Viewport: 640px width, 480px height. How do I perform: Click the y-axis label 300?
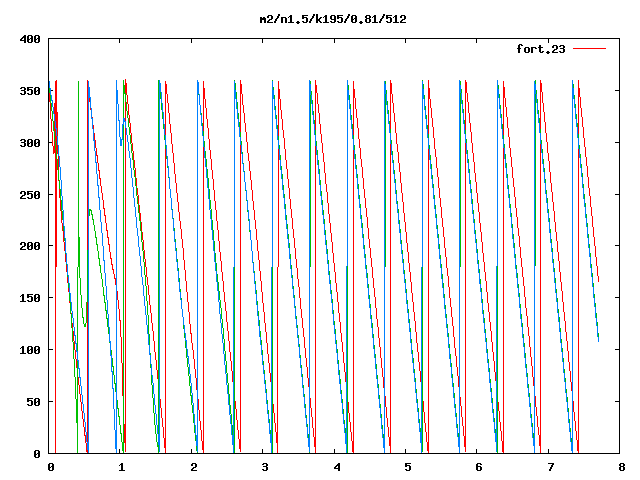(30, 143)
